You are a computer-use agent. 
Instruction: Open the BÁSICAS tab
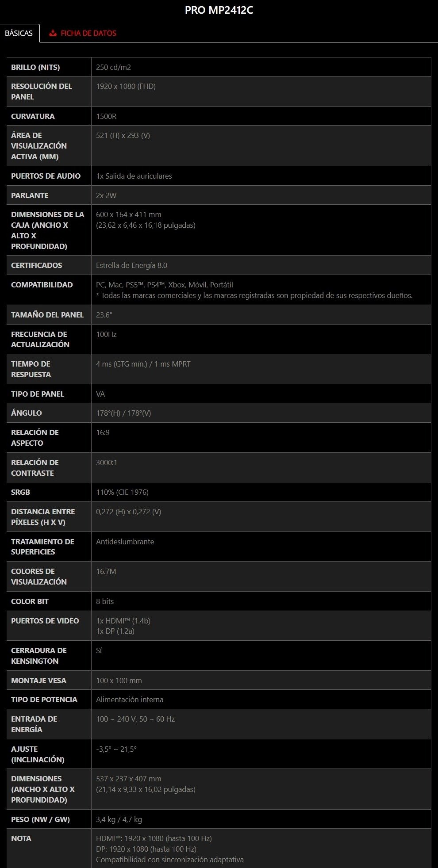point(19,33)
